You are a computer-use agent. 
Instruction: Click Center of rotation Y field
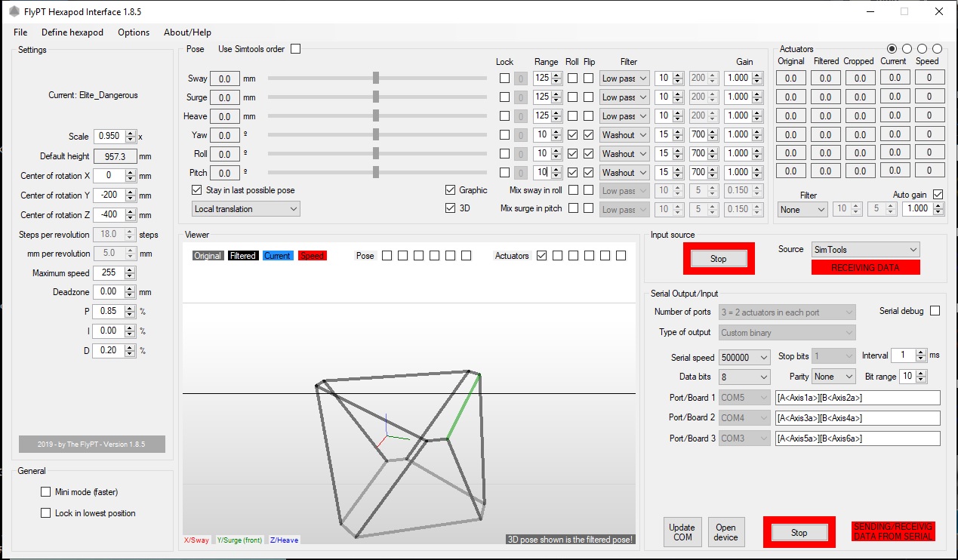(x=109, y=195)
